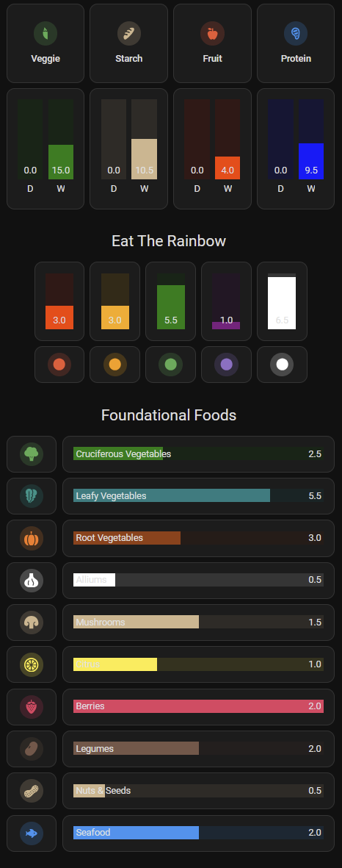This screenshot has height=868, width=342.
Task: Open the Leafy Vegetables progress bar
Action: tap(198, 495)
